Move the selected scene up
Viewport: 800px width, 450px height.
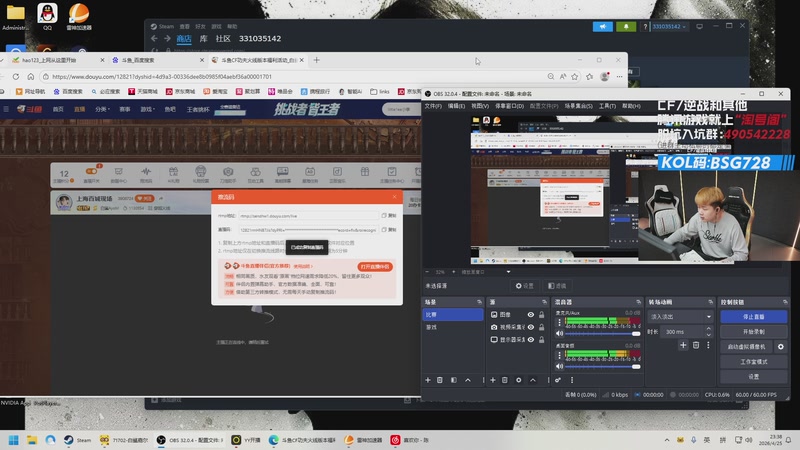point(467,380)
